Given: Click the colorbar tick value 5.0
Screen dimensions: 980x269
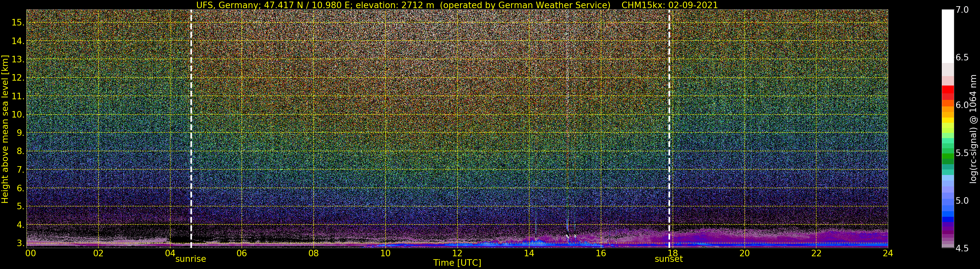Looking at the screenshot, I should click(962, 200).
